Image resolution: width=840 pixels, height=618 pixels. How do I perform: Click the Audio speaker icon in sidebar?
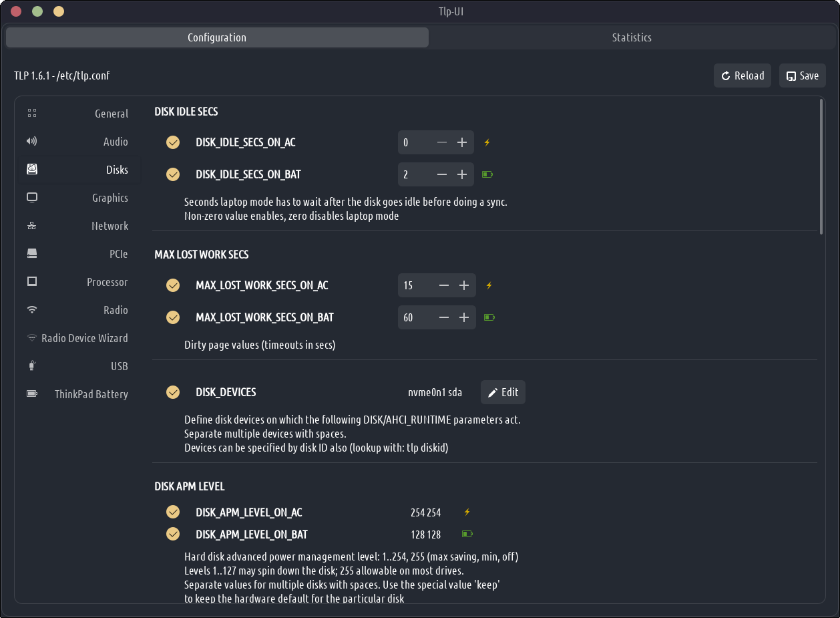click(32, 142)
